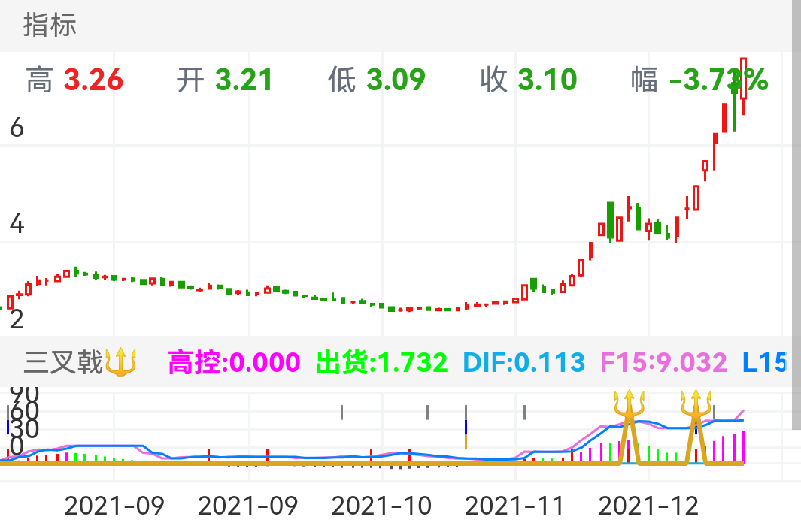The image size is (801, 532).
Task: Select the 2021-12 axis date label
Action: [648, 506]
